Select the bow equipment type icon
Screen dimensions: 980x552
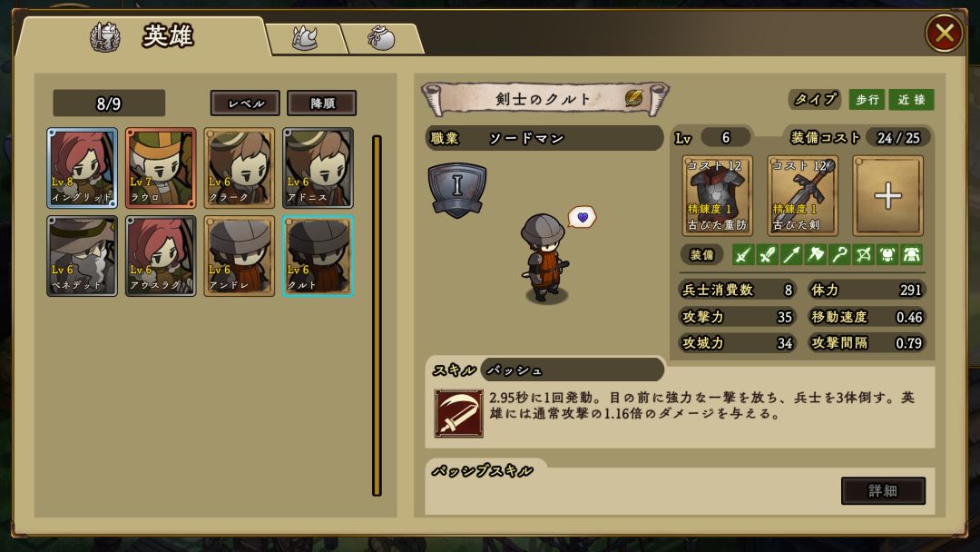[864, 254]
